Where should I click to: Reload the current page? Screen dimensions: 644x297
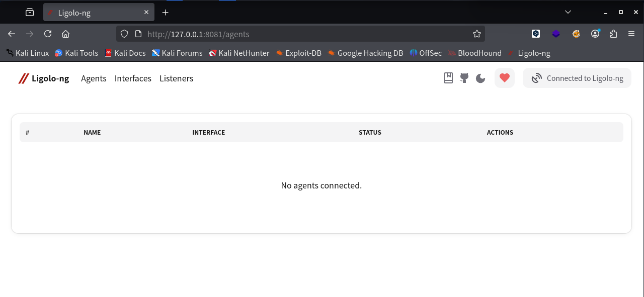pos(48,34)
